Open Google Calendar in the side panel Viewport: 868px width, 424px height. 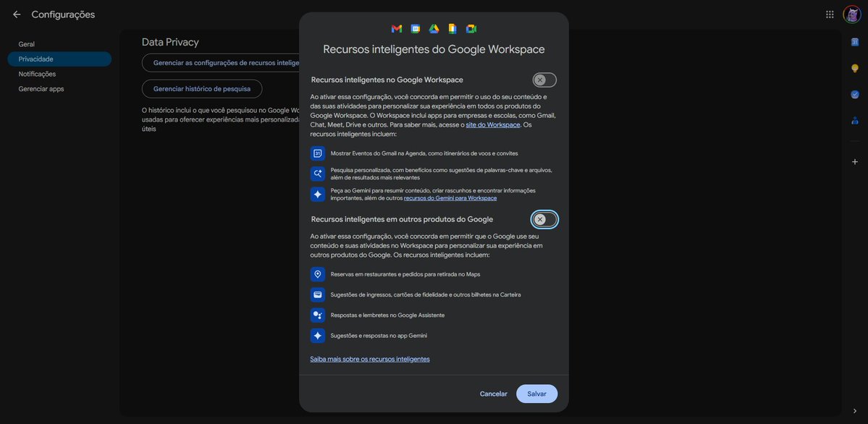click(855, 42)
